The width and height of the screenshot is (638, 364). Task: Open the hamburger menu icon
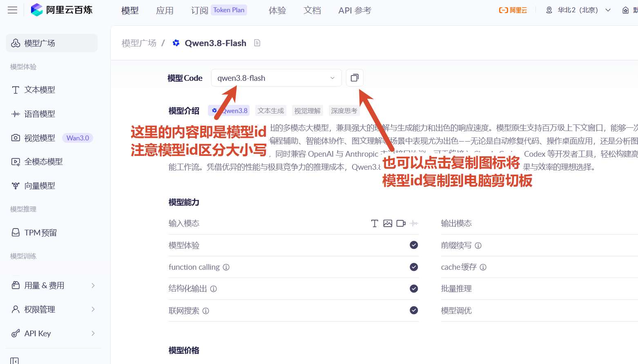click(13, 10)
